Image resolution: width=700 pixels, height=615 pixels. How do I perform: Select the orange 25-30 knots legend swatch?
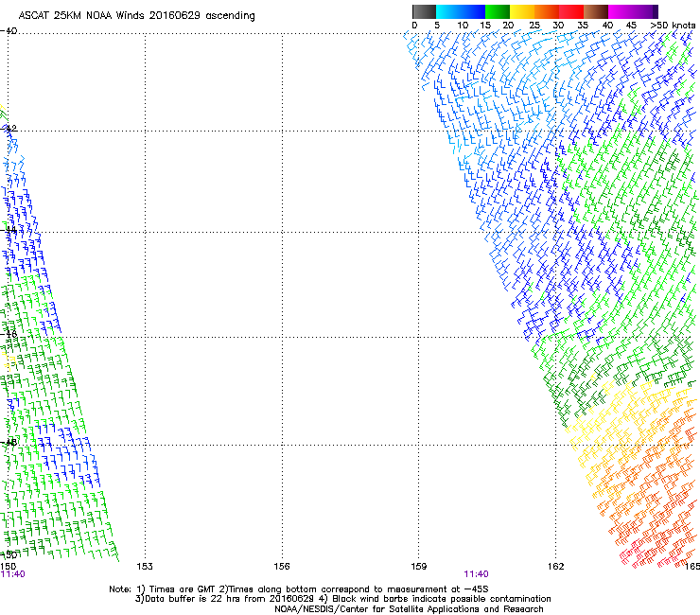(547, 11)
